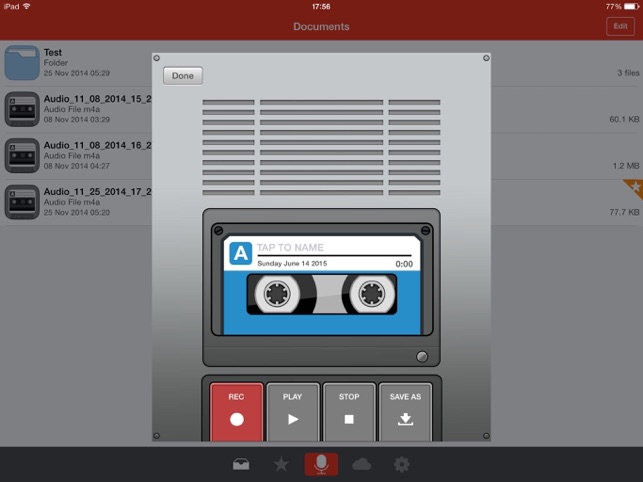Click the Documents title in header
The height and width of the screenshot is (482, 643).
coord(321,27)
